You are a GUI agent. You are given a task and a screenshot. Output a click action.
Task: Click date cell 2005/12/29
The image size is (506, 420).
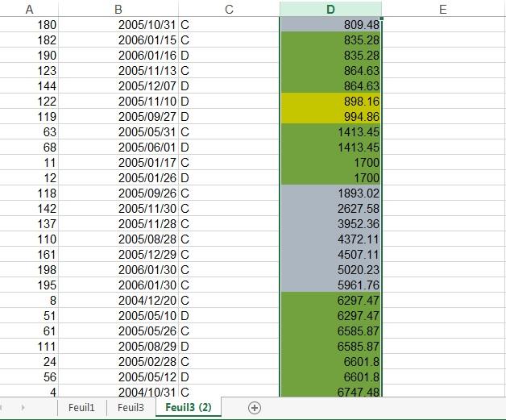point(118,255)
